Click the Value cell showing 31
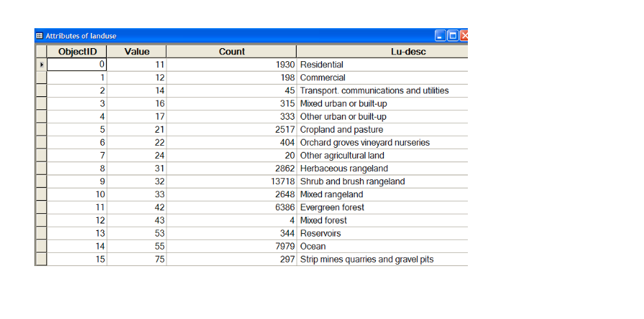This screenshot has height=319, width=644. tap(137, 168)
